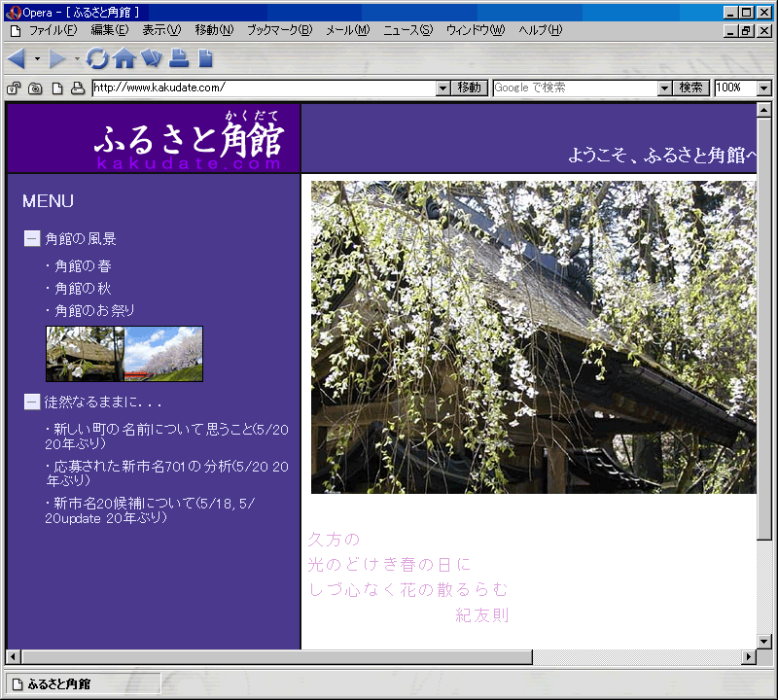Click the vertical scrollbar down arrow

[x=764, y=641]
